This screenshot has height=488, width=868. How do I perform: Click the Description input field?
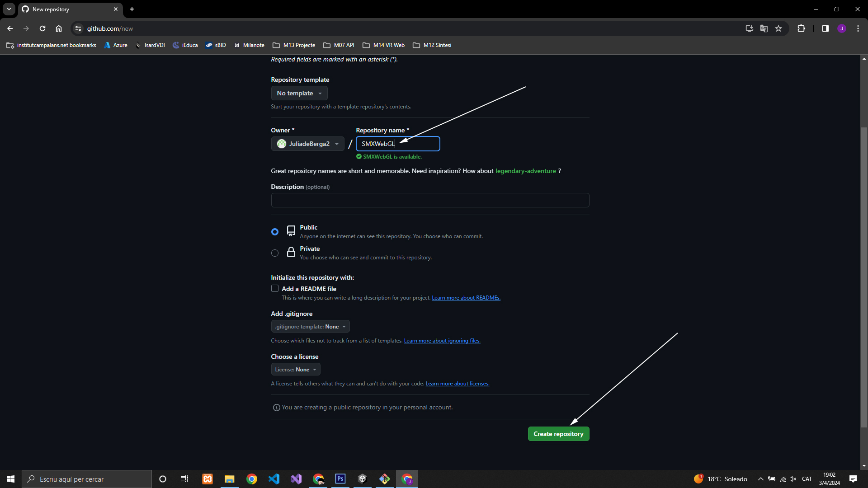pos(430,200)
